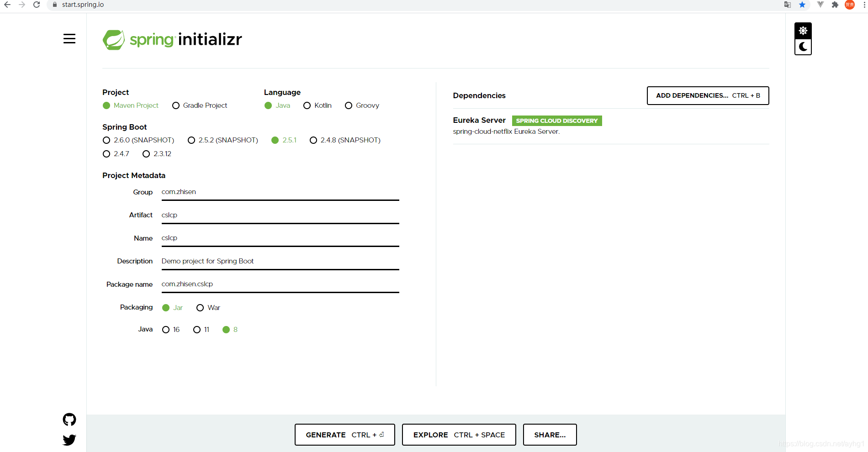Select Java version 11
The height and width of the screenshot is (452, 868).
point(201,330)
